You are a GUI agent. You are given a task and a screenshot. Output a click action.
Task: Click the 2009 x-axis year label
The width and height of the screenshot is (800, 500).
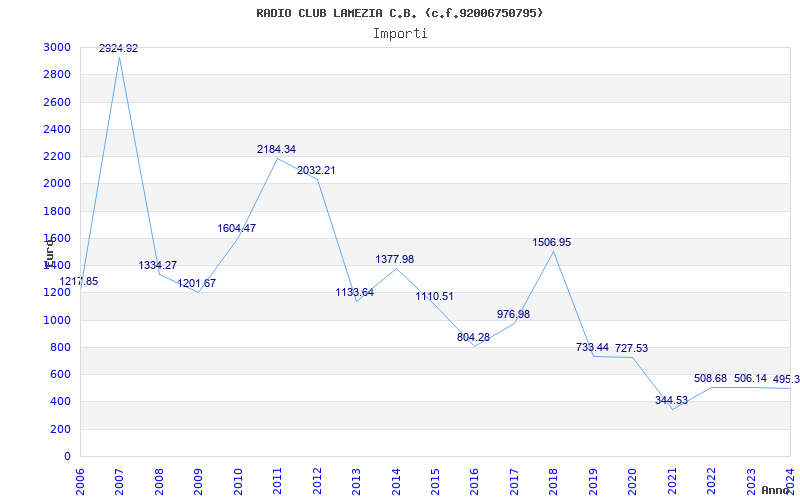(x=198, y=482)
